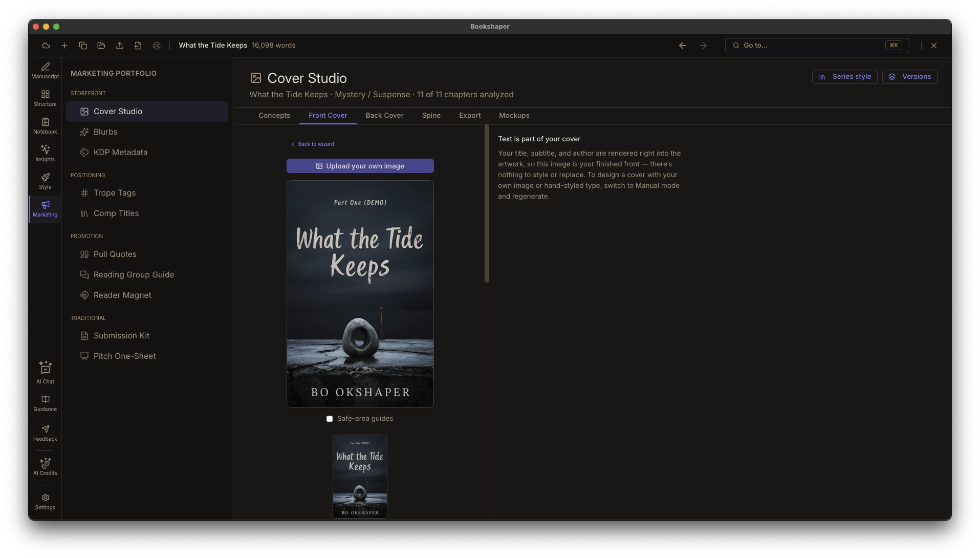The width and height of the screenshot is (980, 558).
Task: Click the upload/export arrow icon
Action: [x=120, y=46]
